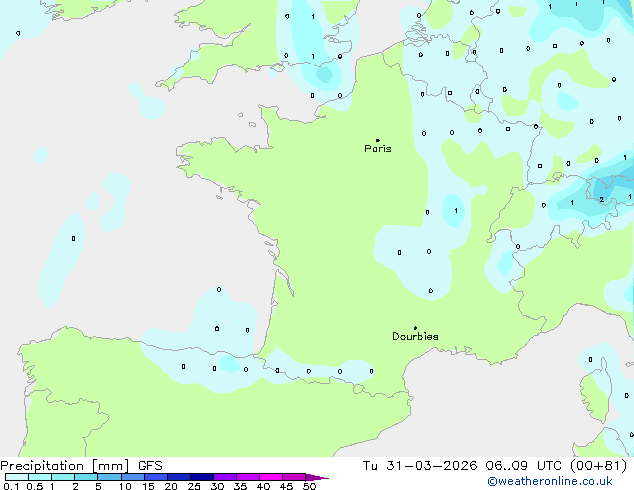Pick the 0.1–0.5 mm legend color swatch
Image resolution: width=634 pixels, height=490 pixels.
[17, 477]
